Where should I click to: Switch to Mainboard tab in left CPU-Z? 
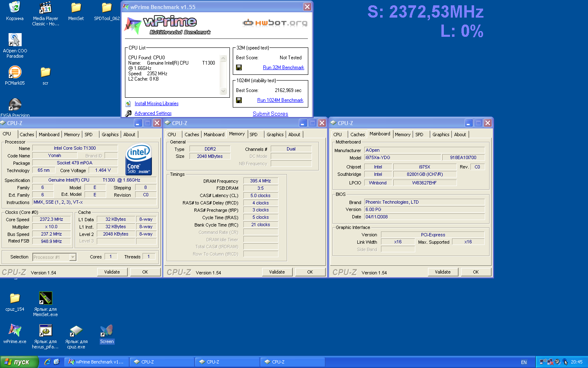[x=49, y=135]
